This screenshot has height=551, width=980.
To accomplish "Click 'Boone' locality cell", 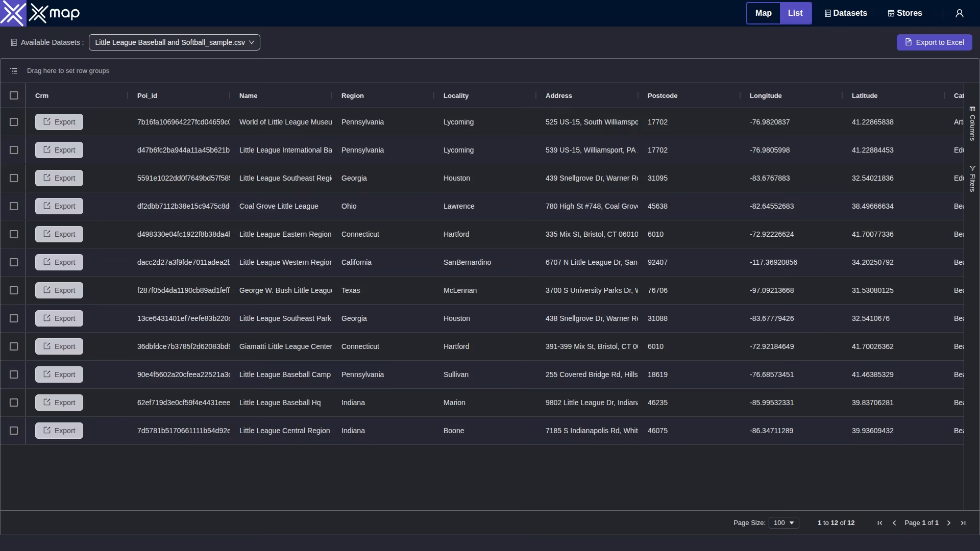I will 485,431.
